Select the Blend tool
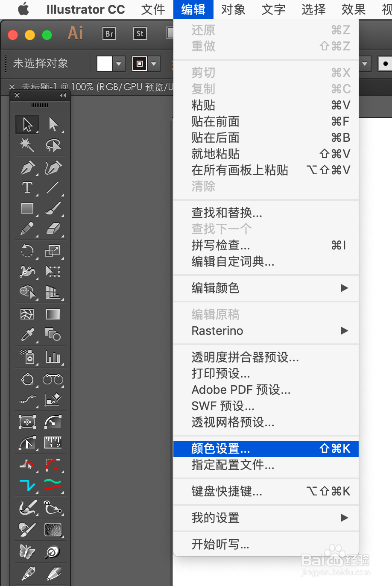392x586 pixels. point(53,334)
